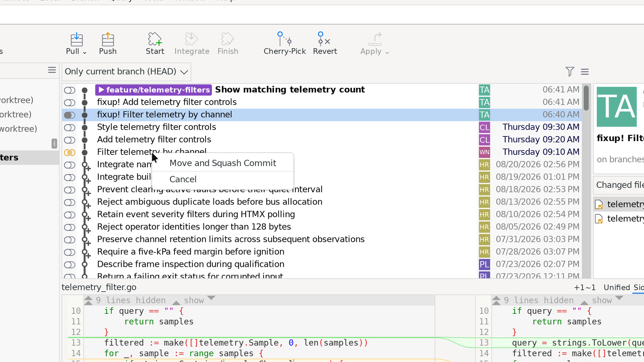Toggle the marker on Add telemetry filter controls
This screenshot has height=362, width=644.
(69, 140)
